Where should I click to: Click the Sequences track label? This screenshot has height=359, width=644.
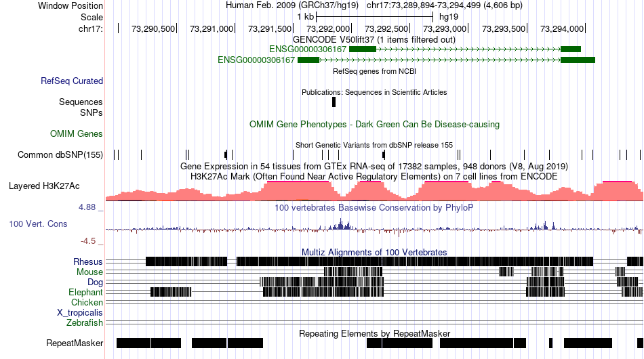point(81,102)
